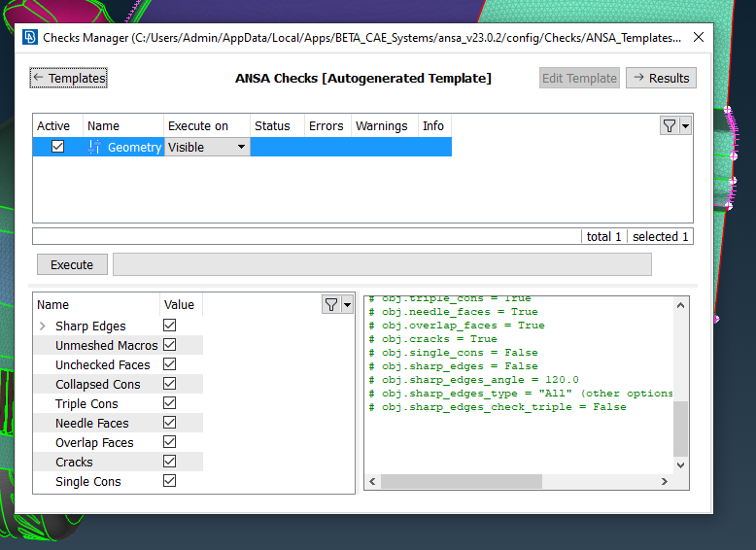Toggle the Cracks checkbox
The image size is (756, 550).
tap(169, 462)
